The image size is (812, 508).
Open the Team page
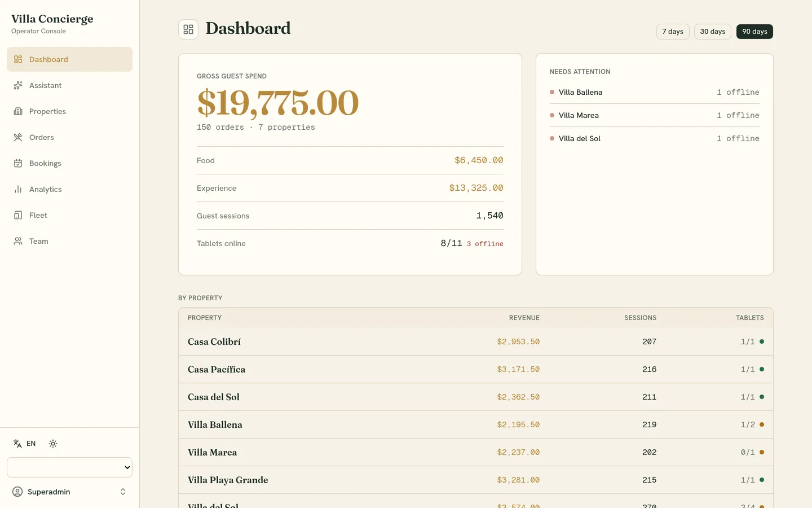click(x=69, y=241)
